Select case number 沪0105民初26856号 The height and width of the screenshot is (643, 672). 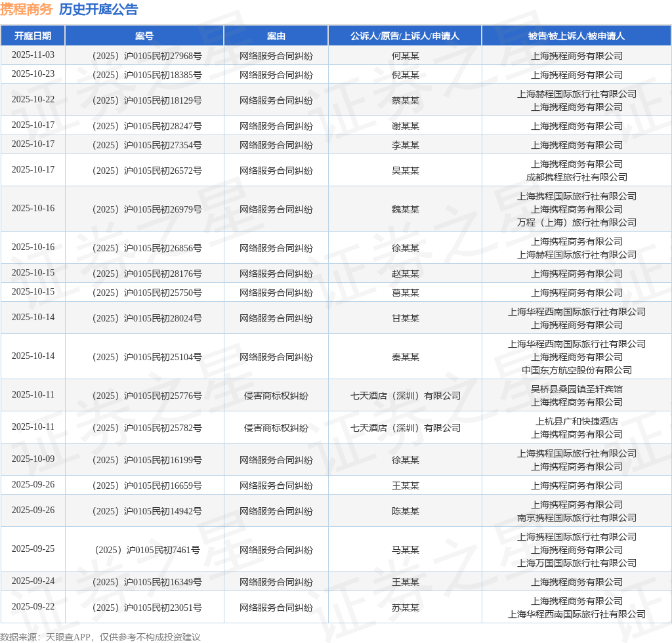[147, 248]
